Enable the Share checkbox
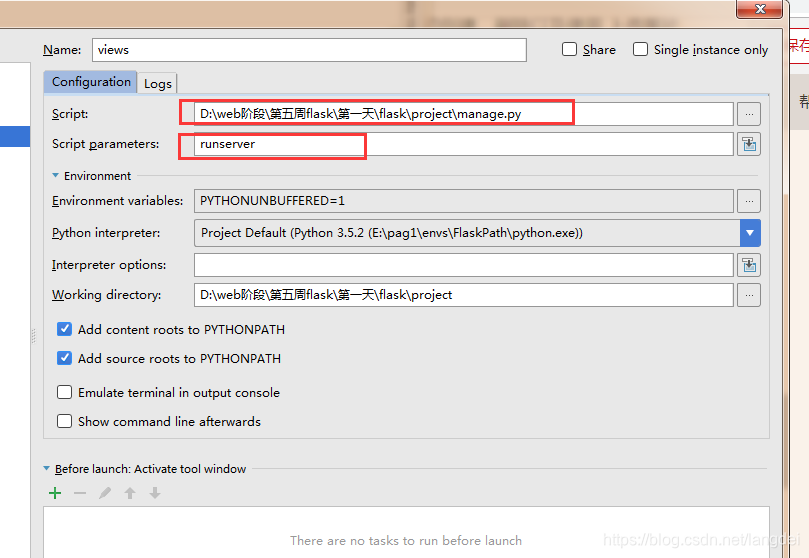The height and width of the screenshot is (558, 809). (570, 50)
